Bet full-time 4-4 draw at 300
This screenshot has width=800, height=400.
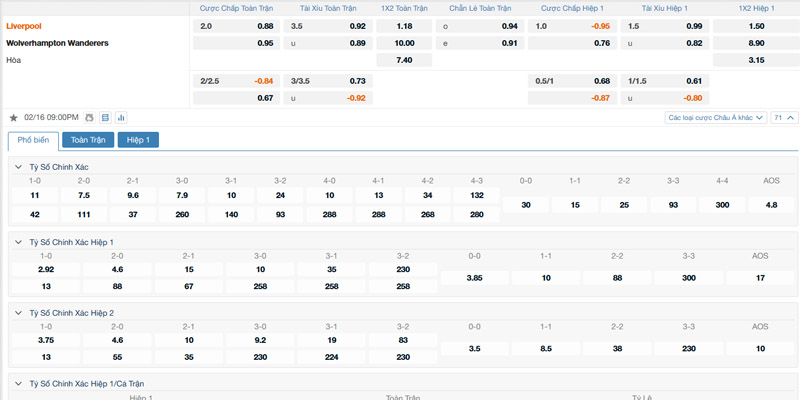tap(722, 205)
